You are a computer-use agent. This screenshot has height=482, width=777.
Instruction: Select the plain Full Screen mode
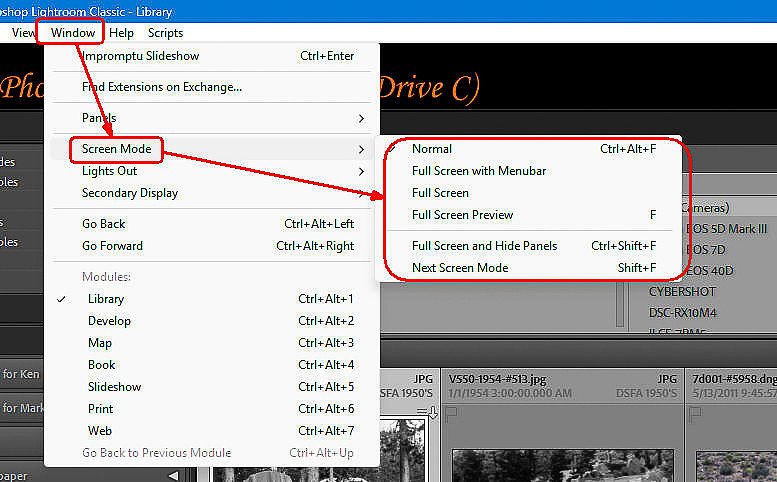click(x=528, y=193)
